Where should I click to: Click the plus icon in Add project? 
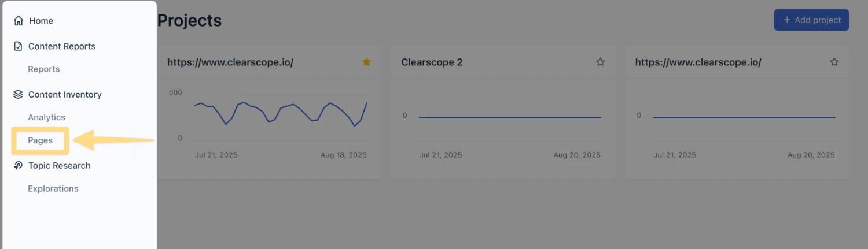pos(786,20)
